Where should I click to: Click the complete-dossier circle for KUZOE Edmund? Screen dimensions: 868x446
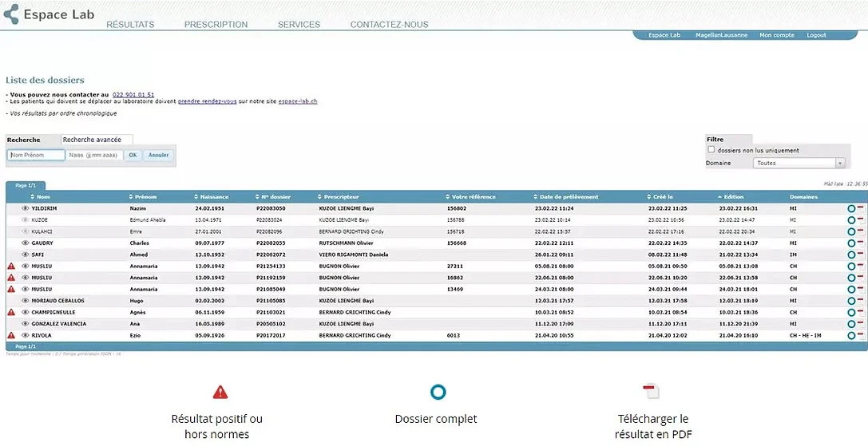(851, 220)
